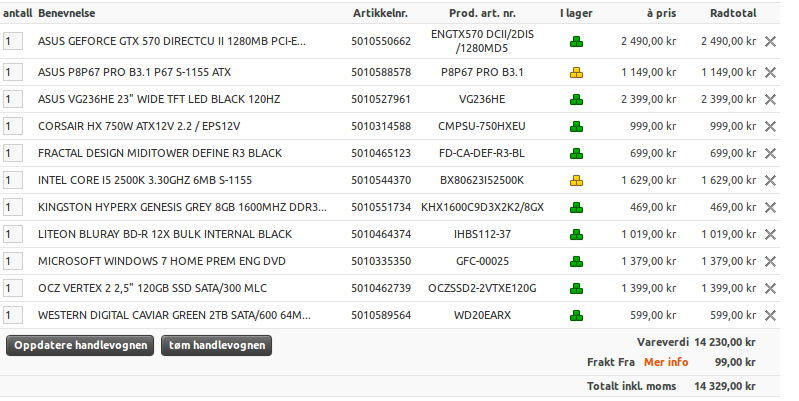Screen dimensions: 799x401
Task: Select product name OCZ VERTEX 2 2,5" 120GB SSD
Action: coord(152,288)
